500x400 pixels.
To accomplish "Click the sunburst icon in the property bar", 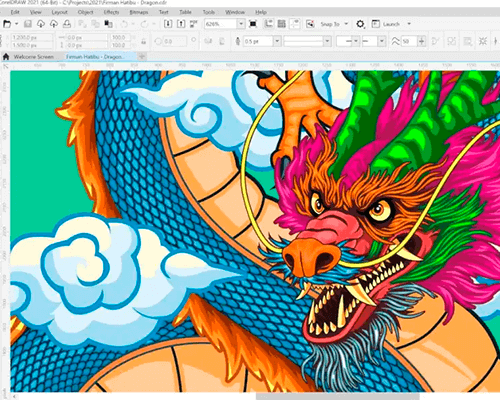I will coord(483,41).
